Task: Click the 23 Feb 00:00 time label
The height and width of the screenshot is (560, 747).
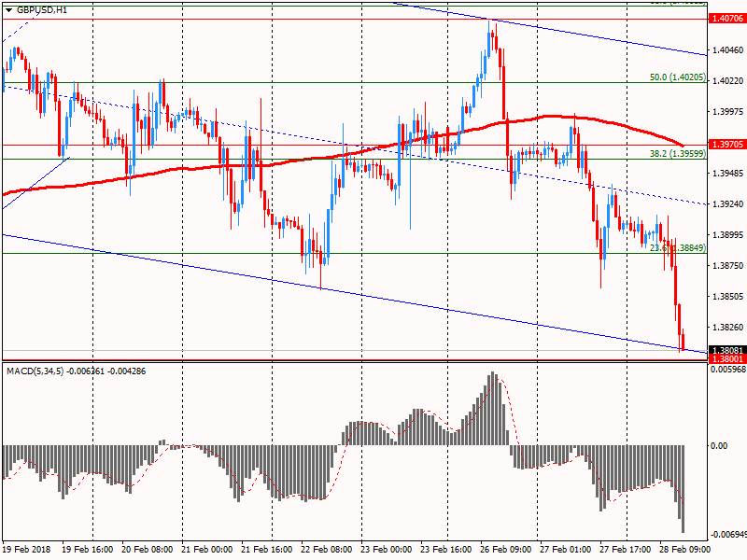Action: (387, 549)
